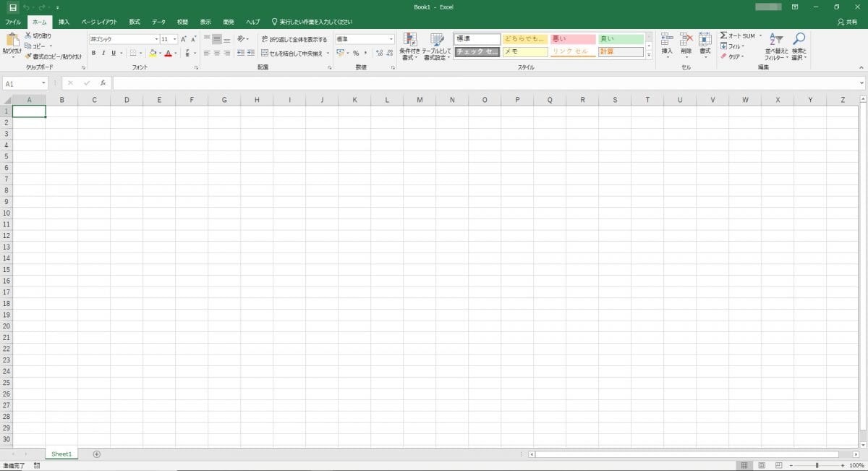This screenshot has width=868, height=471.
Task: Open Sort & Filter (並べ替えとフィルター)
Action: pos(775,46)
